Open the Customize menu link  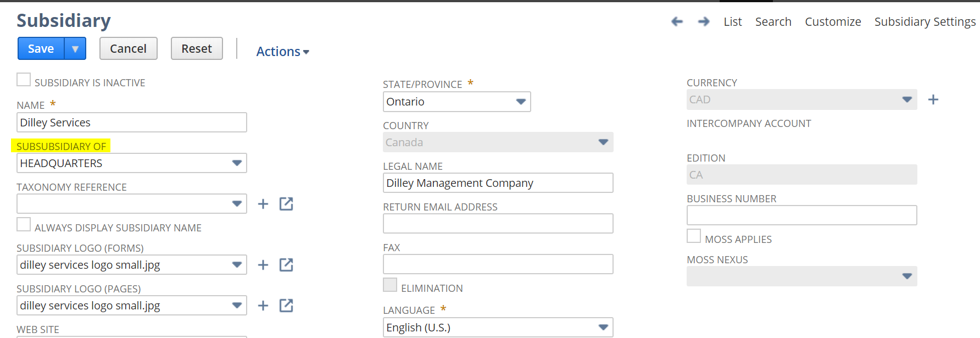coord(833,22)
